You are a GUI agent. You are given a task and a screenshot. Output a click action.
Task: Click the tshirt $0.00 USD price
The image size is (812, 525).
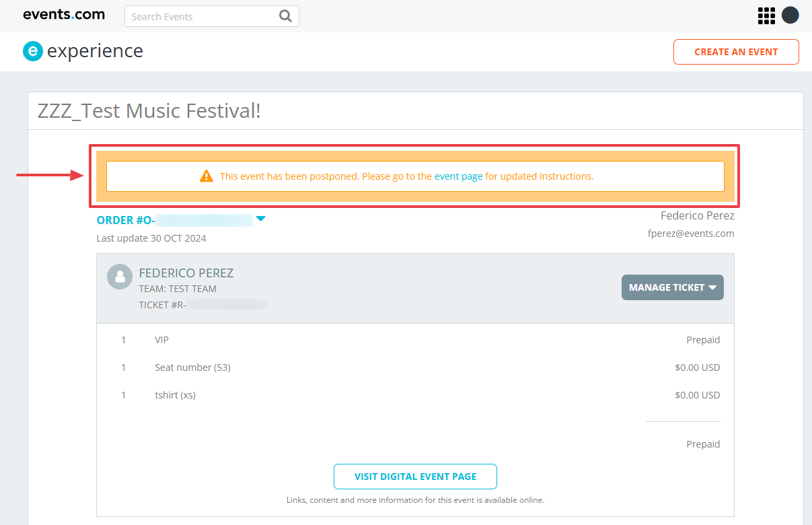click(x=698, y=395)
